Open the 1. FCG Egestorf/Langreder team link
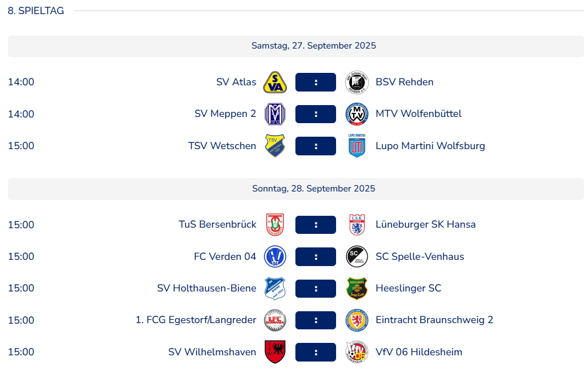Screen dimensions: 588x370 (x=196, y=320)
